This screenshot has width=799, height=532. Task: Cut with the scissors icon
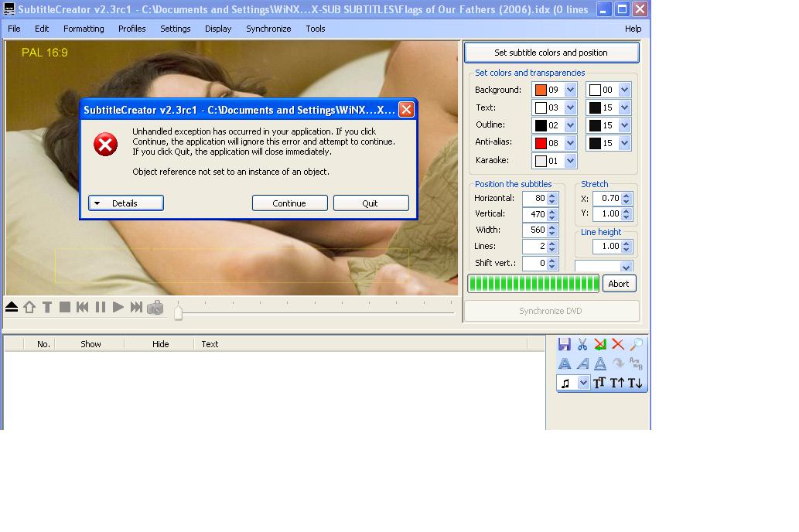[x=582, y=344]
